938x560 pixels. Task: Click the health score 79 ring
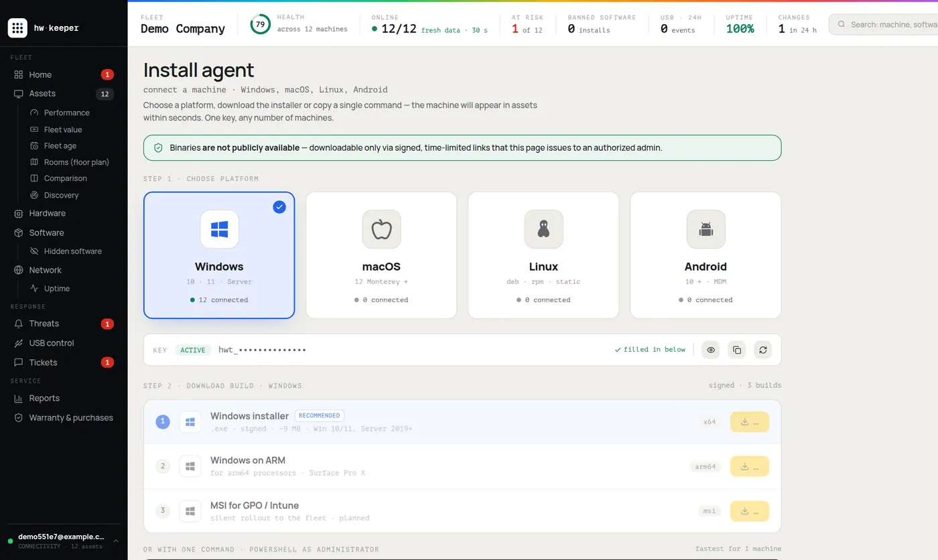click(x=261, y=24)
